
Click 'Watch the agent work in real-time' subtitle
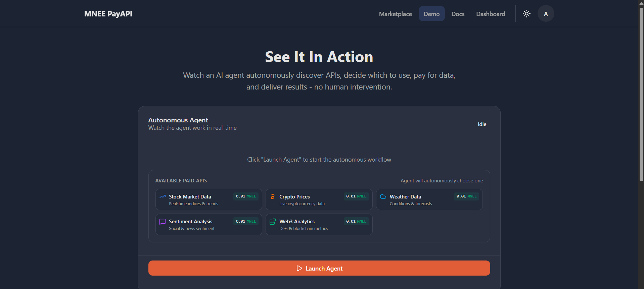pyautogui.click(x=192, y=128)
